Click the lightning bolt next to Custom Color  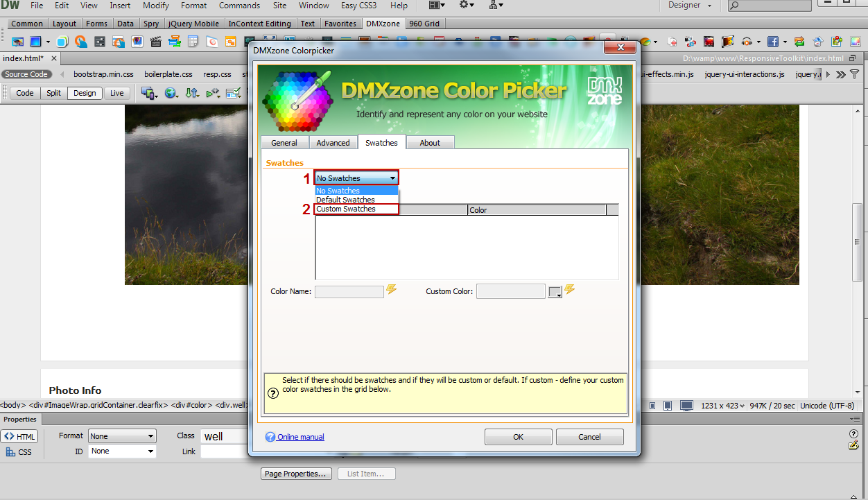coord(571,290)
